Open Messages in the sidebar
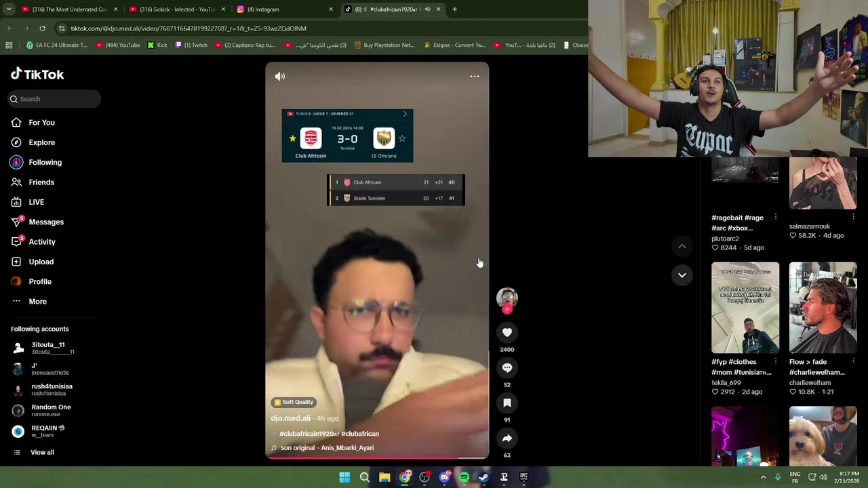The height and width of the screenshot is (488, 868). coord(46,222)
